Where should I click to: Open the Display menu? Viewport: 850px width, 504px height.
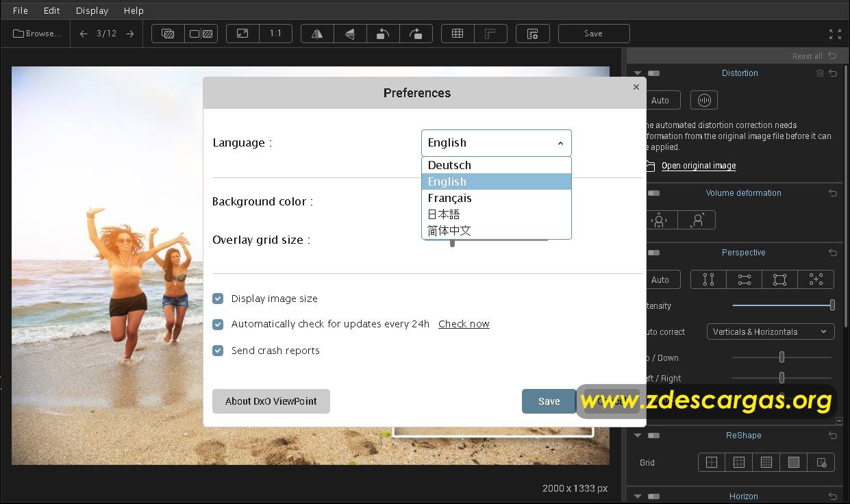coord(92,10)
